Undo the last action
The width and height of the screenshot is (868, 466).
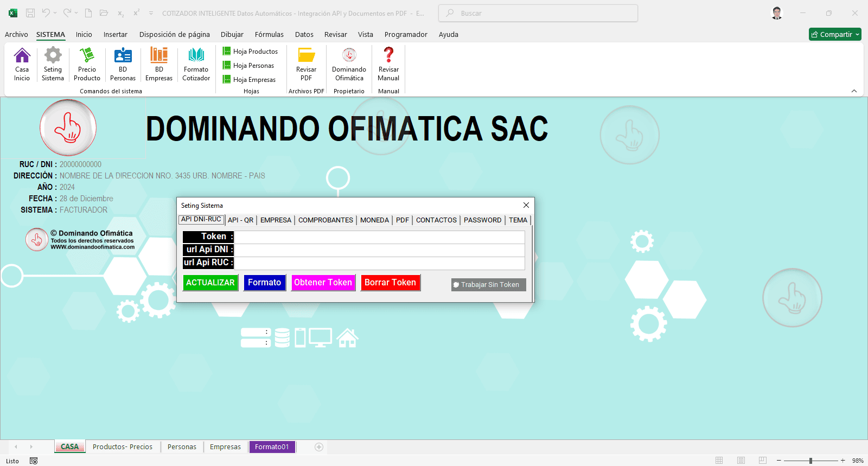pos(46,13)
